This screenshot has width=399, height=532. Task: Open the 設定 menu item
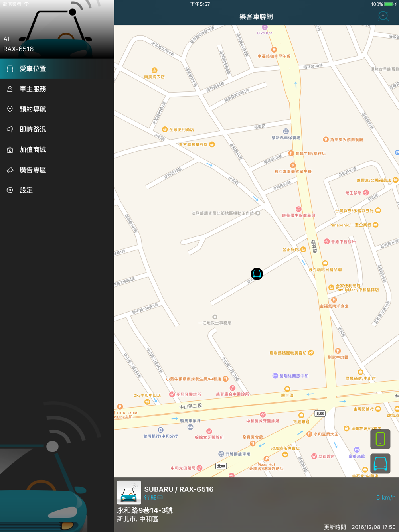57,190
